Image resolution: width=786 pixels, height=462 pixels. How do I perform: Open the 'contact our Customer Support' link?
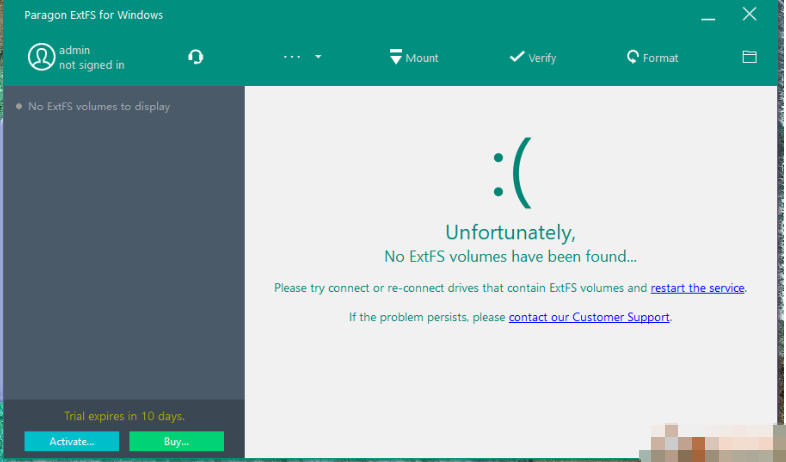(x=589, y=317)
